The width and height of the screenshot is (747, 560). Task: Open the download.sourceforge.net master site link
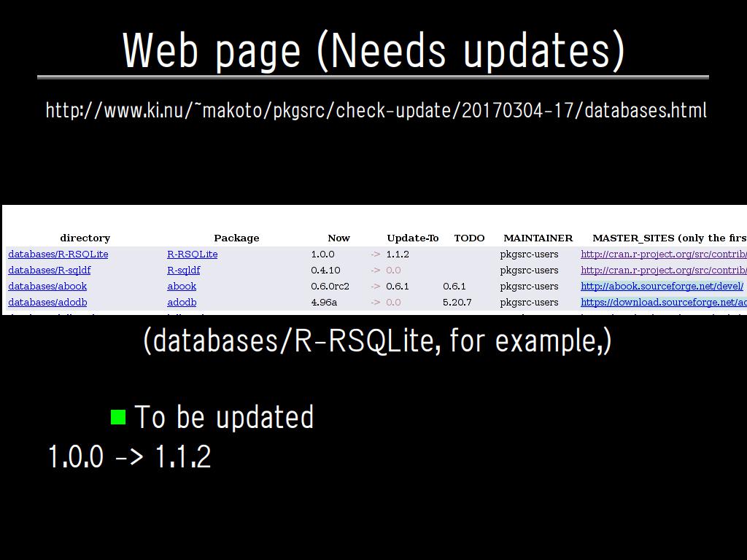663,303
